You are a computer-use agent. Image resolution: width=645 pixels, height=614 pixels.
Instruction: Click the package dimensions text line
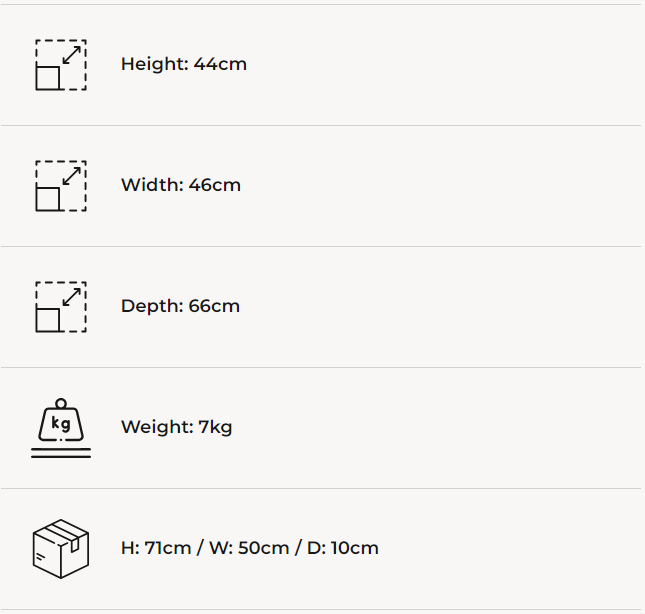(250, 548)
